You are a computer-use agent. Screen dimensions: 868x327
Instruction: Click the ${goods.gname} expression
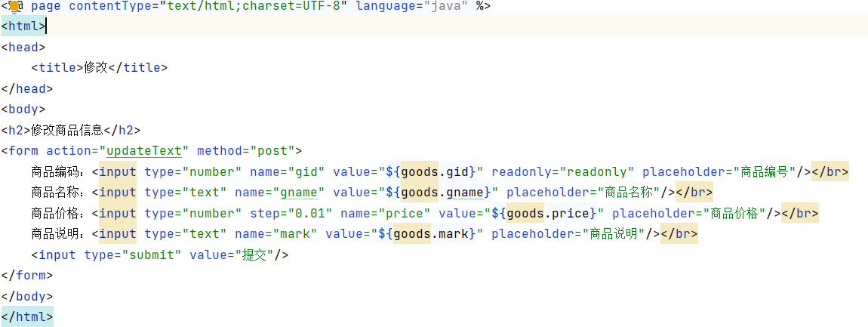click(439, 193)
